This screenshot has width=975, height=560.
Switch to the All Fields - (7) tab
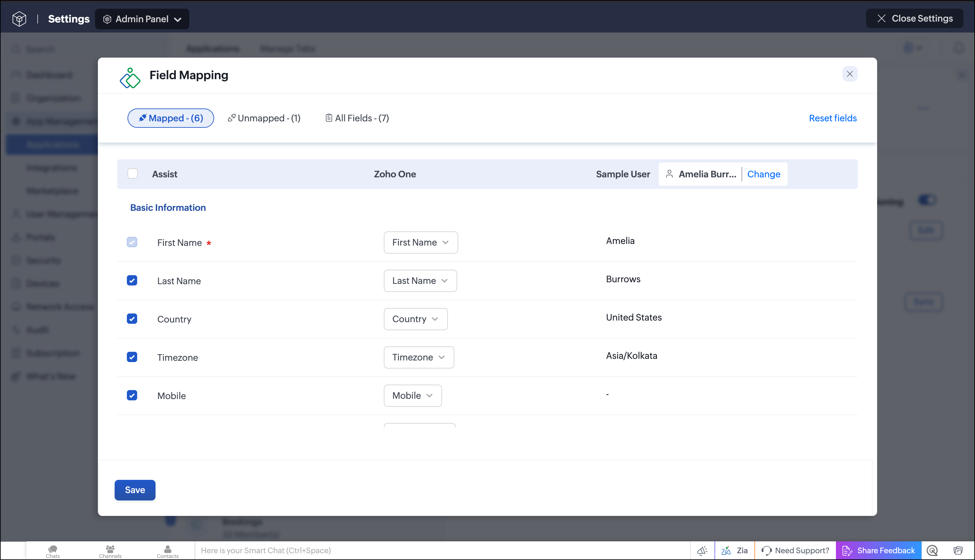pos(357,118)
